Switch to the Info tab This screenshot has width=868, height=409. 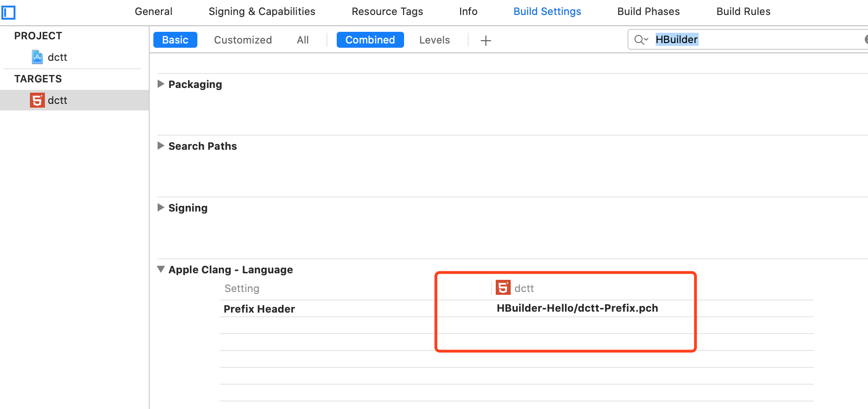pyautogui.click(x=468, y=12)
